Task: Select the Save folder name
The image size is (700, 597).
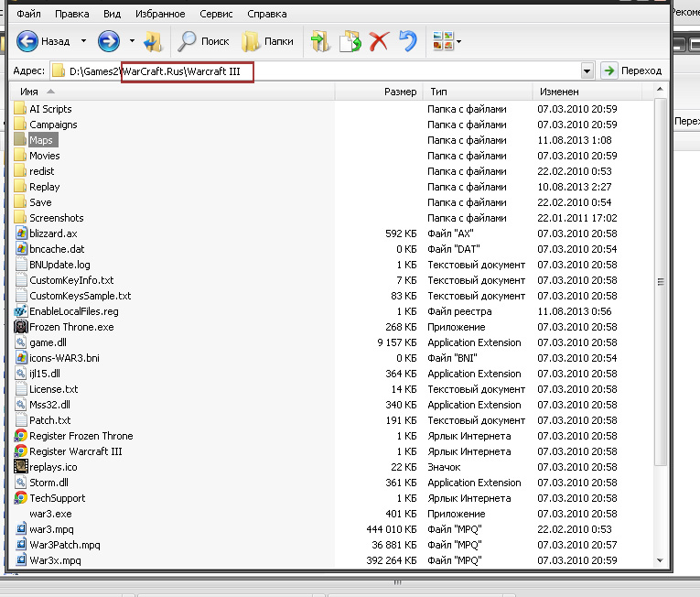Action: (40, 202)
